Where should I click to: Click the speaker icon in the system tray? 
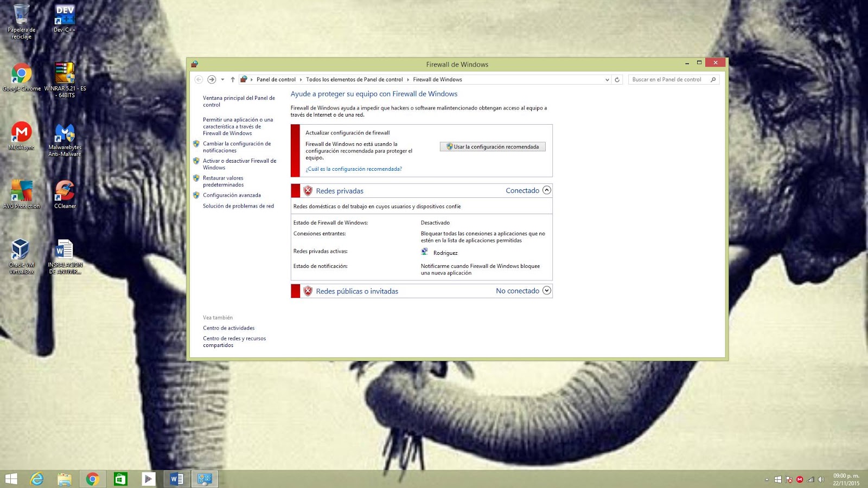pyautogui.click(x=820, y=479)
